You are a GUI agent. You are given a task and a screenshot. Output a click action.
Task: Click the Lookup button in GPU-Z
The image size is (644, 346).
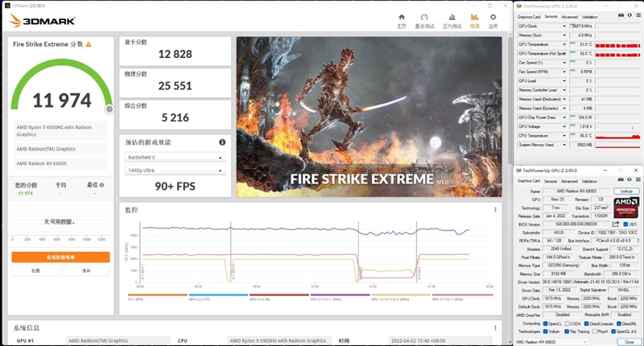[626, 192]
